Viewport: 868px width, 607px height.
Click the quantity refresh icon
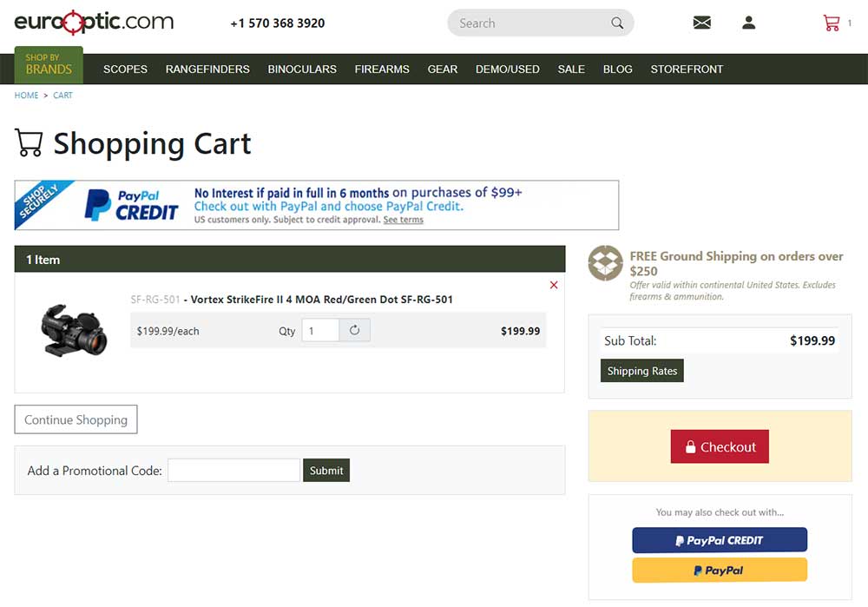coord(354,330)
